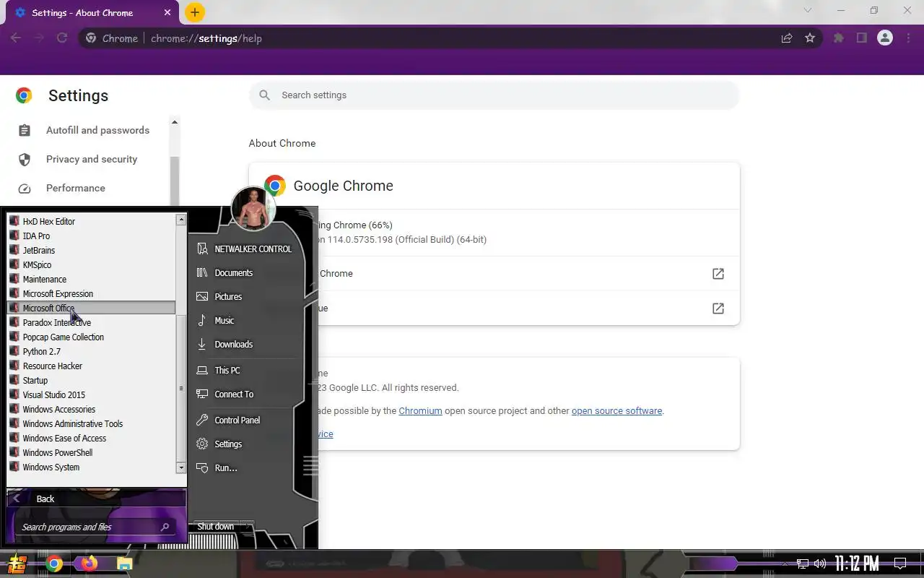Click network icon in system tray
Viewport: 924px width, 578px height.
803,564
